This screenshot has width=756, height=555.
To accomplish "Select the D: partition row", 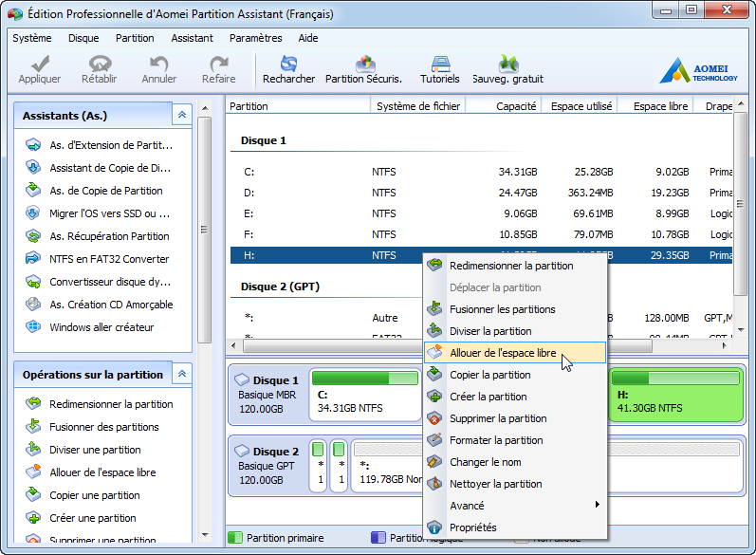I will pyautogui.click(x=481, y=193).
